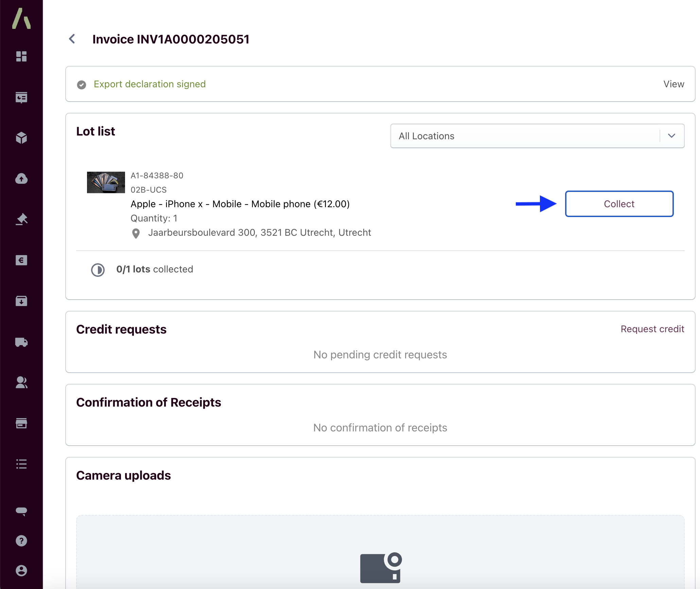Click the Request credit link
The height and width of the screenshot is (589, 700).
pyautogui.click(x=652, y=329)
